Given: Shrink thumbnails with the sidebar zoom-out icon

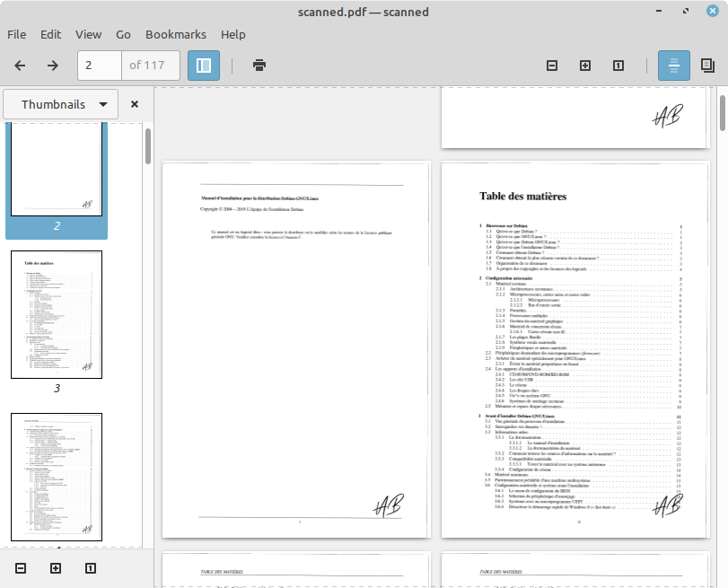Looking at the screenshot, I should 21,568.
